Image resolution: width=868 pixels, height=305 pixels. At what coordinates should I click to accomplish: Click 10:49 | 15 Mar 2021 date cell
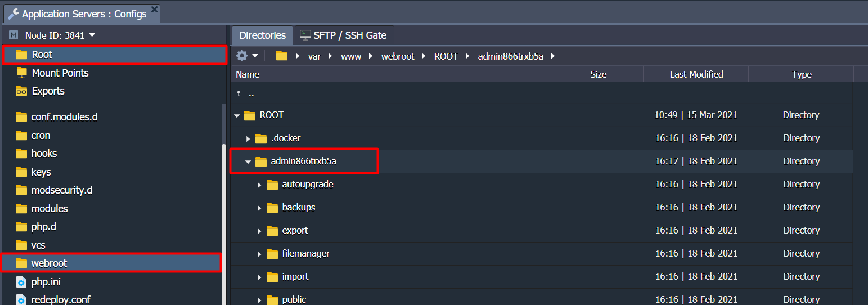point(696,115)
